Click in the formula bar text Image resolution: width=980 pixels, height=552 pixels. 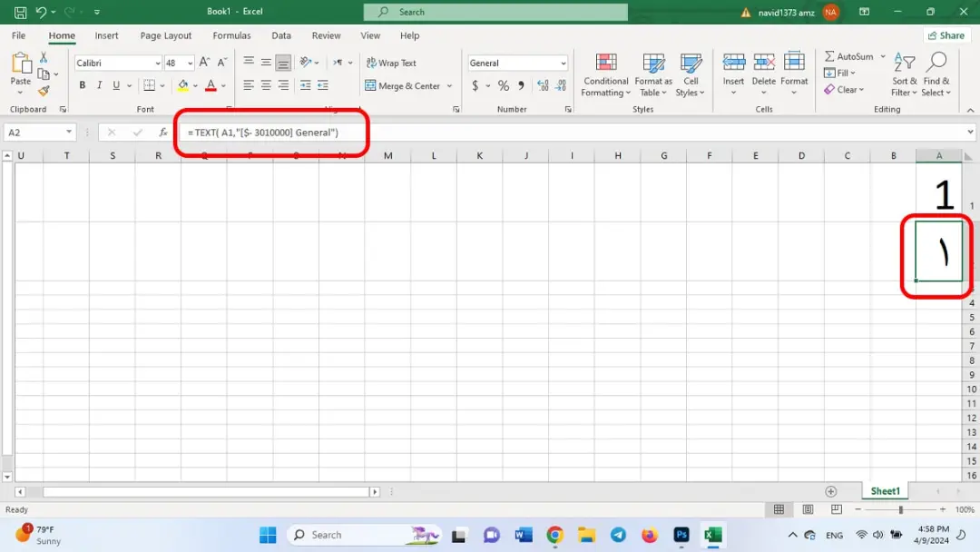(x=263, y=133)
